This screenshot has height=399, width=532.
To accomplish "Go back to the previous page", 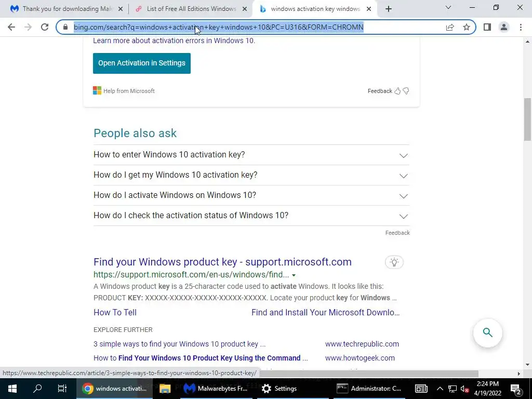I will point(11,27).
